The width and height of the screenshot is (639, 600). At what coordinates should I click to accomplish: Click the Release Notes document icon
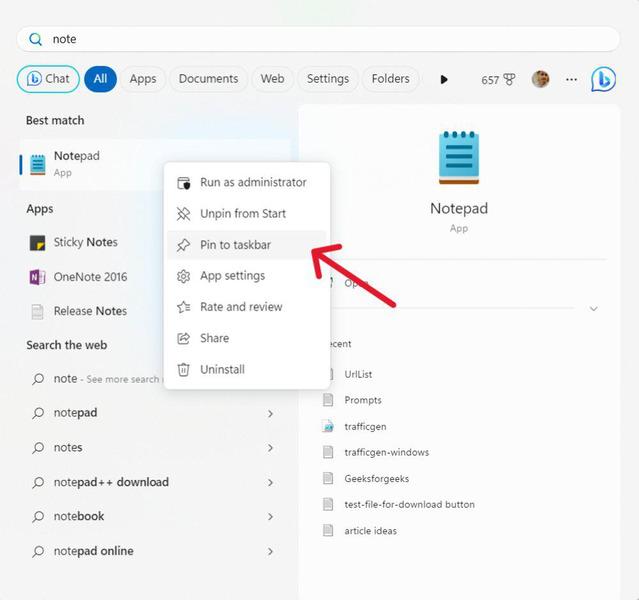[x=37, y=311]
